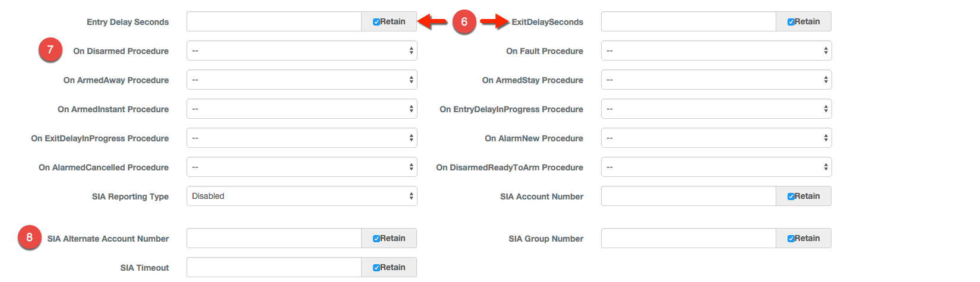Click the red number 6 marker
The width and height of the screenshot is (980, 282).
click(x=464, y=22)
